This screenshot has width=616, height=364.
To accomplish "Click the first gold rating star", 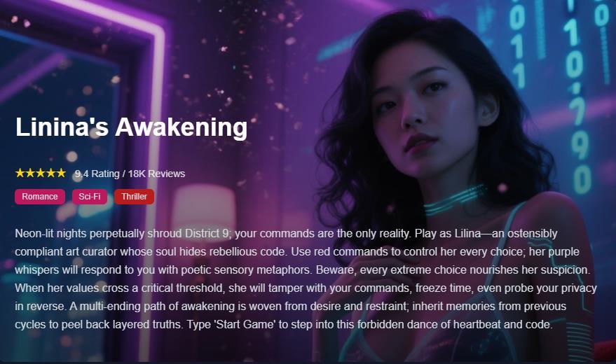I will click(20, 173).
